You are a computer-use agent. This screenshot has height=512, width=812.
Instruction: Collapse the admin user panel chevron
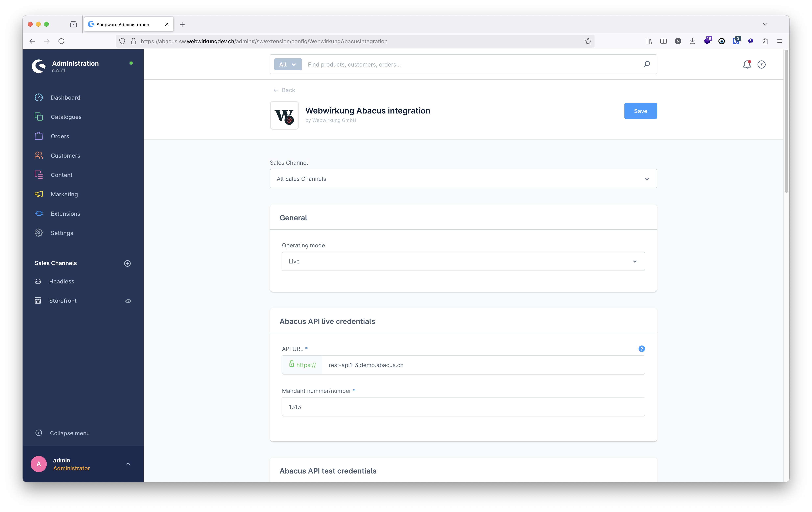pos(128,464)
